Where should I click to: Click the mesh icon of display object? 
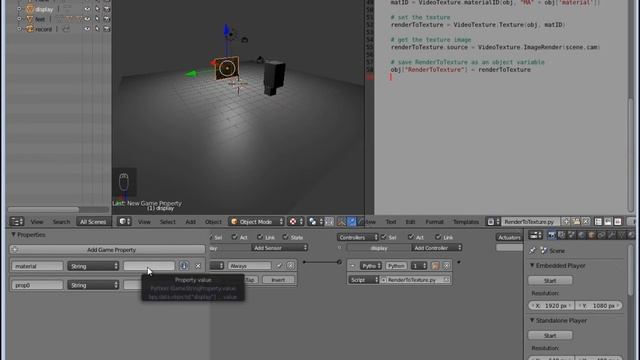(x=30, y=9)
